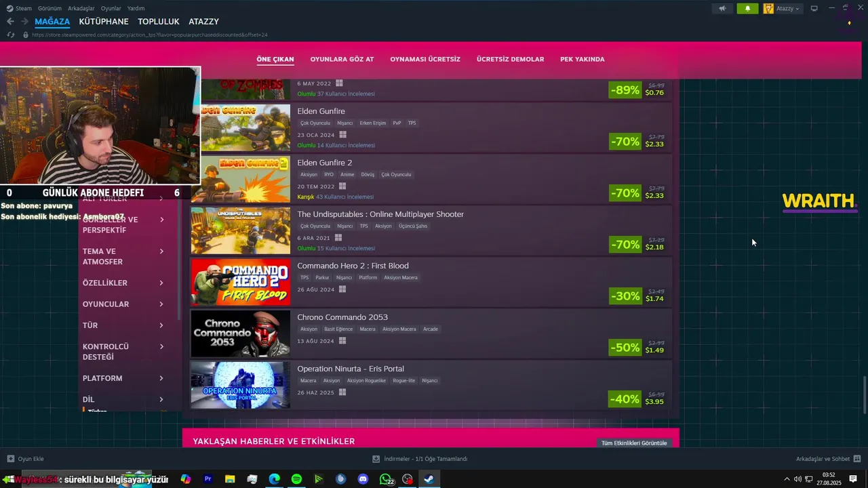Open the Atazzy account dropdown
This screenshot has width=868, height=488.
click(787, 8)
